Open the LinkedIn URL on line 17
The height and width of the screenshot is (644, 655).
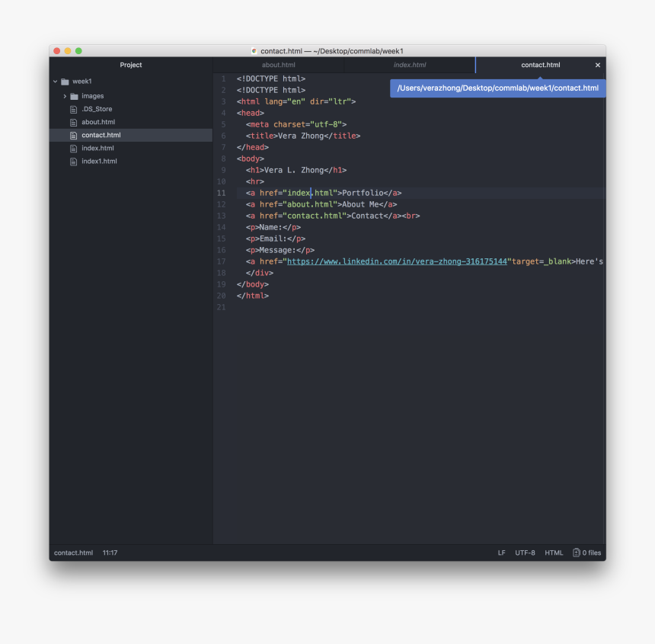pyautogui.click(x=397, y=261)
